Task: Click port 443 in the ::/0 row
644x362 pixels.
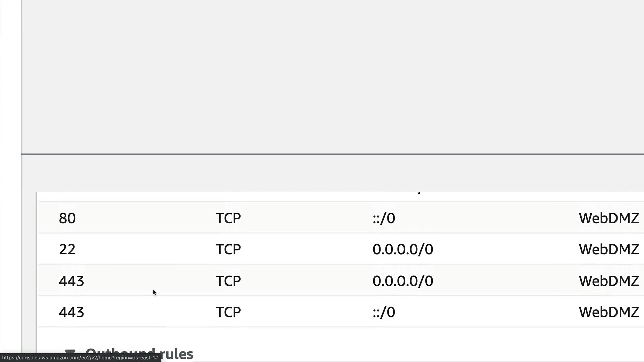Action: (x=71, y=312)
